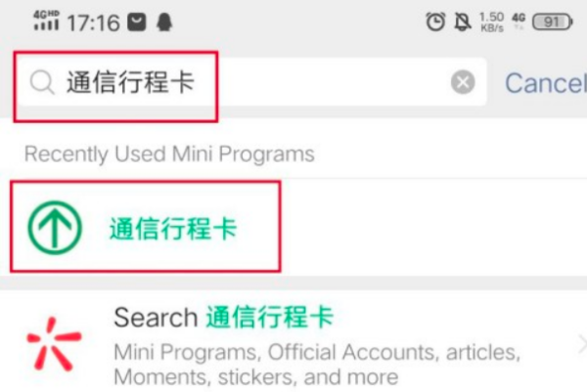Tap the Mini Programs, Official Accounts description
Screen dimensions: 587x392
317,364
